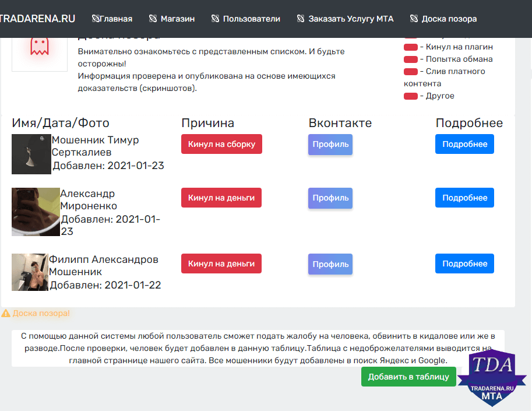Click the icon beside Магазин
The width and height of the screenshot is (532, 411).
tap(153, 18)
